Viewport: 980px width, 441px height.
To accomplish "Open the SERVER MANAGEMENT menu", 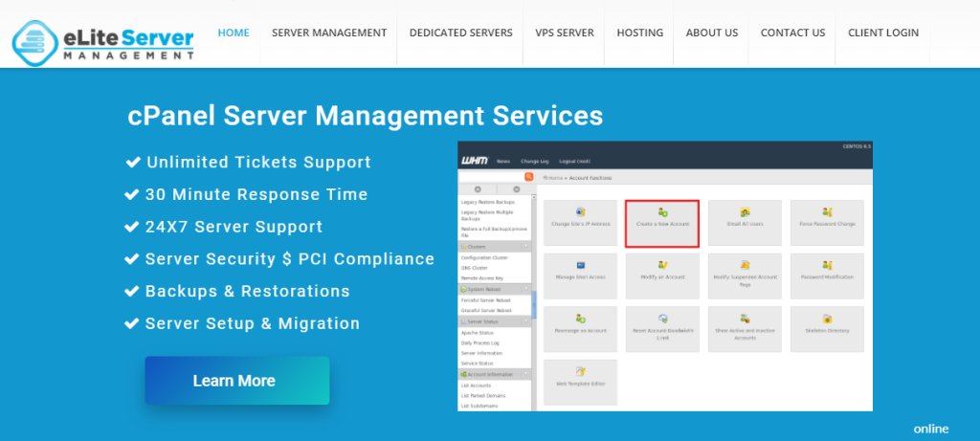I will [x=329, y=33].
